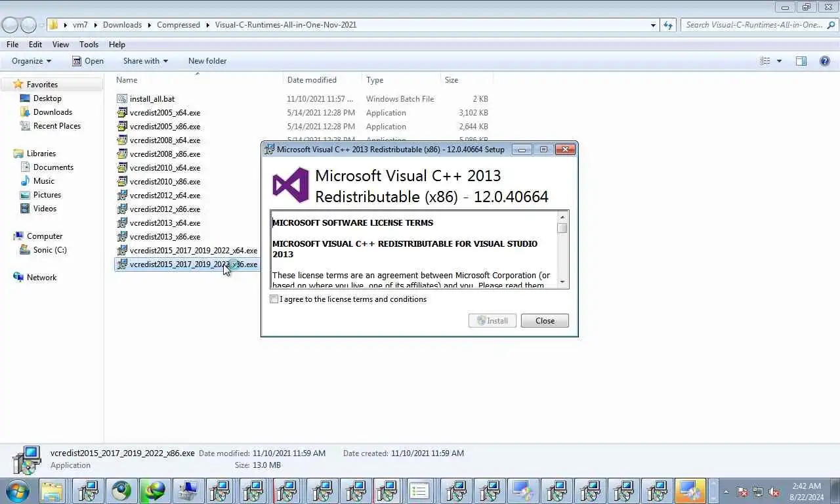Viewport: 840px width, 504px height.
Task: Sort files by the Size column header
Action: (467, 80)
